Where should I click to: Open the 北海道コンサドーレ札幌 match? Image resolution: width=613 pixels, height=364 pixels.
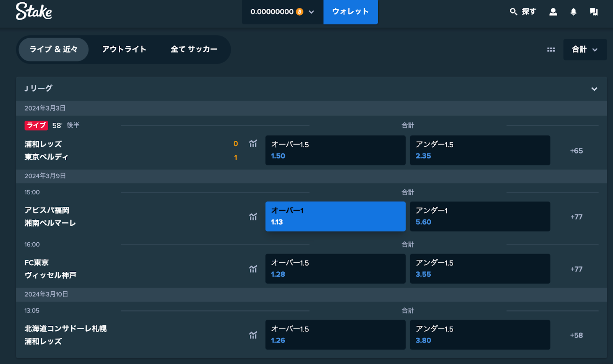[66, 329]
